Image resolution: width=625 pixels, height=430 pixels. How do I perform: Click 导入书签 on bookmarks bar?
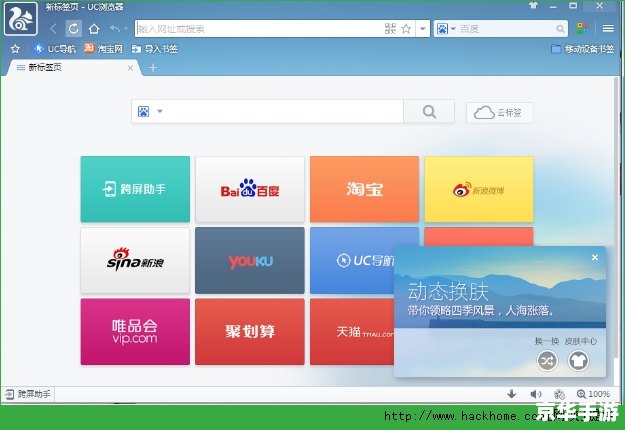[x=155, y=49]
